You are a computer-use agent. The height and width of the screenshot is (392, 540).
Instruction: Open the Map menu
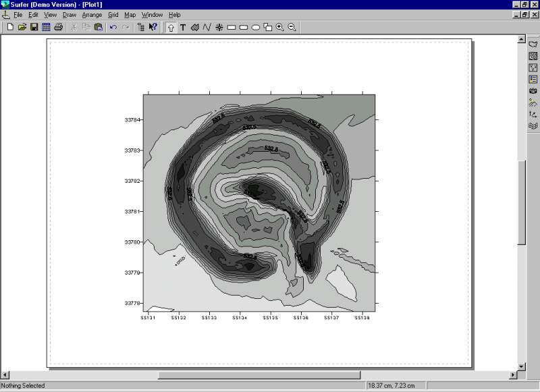point(130,14)
